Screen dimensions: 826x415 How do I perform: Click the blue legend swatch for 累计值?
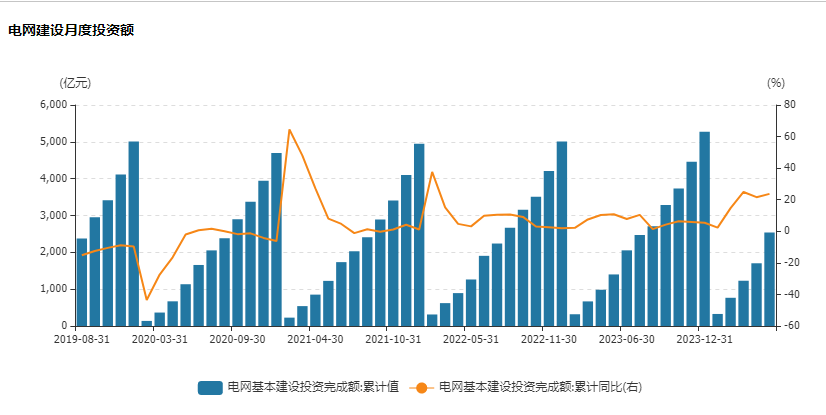[x=210, y=387]
